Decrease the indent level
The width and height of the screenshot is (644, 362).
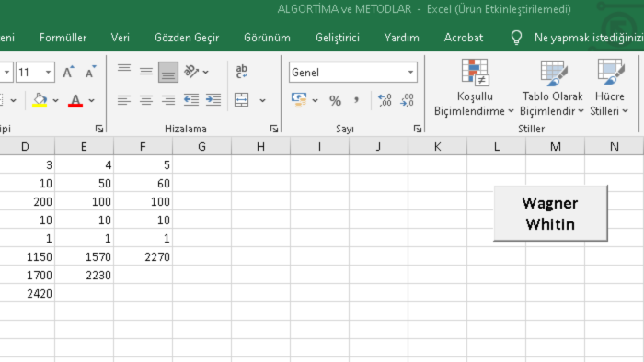[x=191, y=100]
